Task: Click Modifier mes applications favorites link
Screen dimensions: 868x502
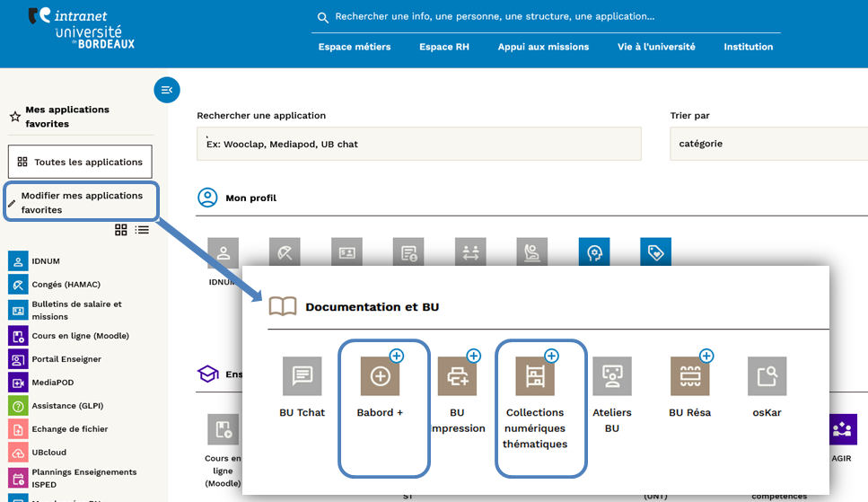Action: point(82,202)
